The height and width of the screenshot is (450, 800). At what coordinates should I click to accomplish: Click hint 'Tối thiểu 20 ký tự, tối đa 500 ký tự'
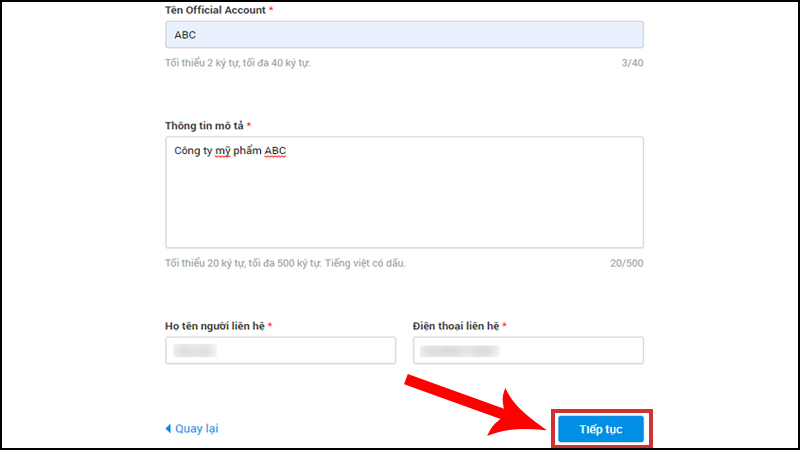243,263
